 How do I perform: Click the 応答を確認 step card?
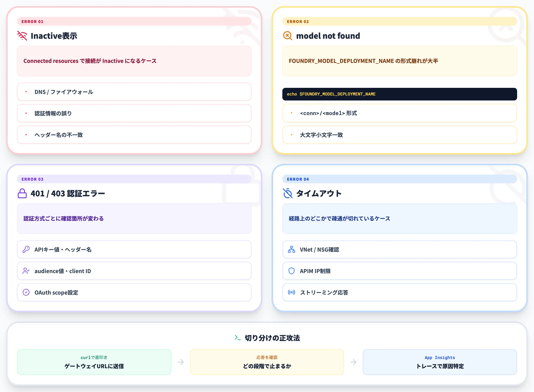[267, 362]
